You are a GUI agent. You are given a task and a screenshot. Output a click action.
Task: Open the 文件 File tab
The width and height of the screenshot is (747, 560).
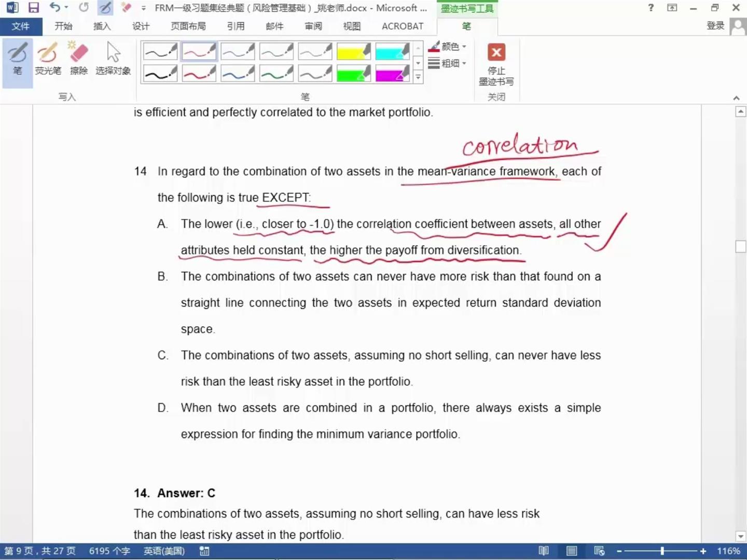(20, 26)
